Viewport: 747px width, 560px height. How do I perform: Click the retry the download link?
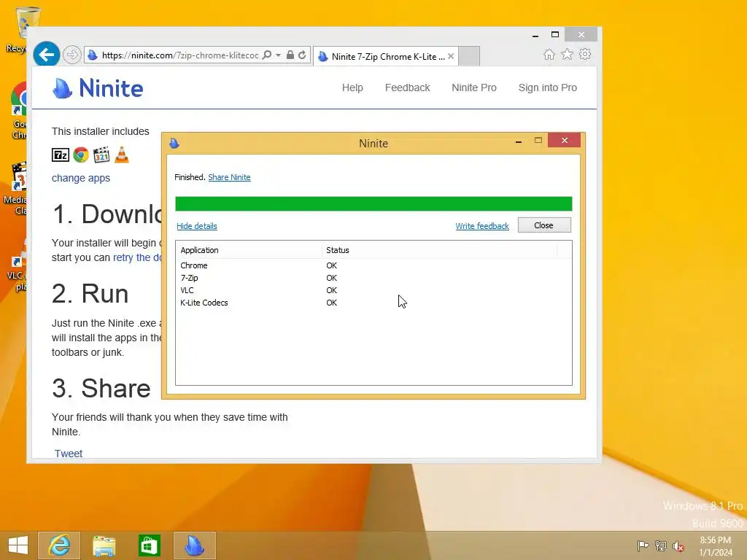(x=137, y=257)
